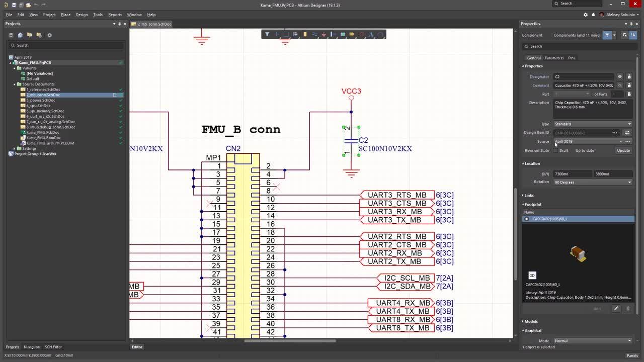
Task: Click the notifications bell icon
Action: [593, 15]
